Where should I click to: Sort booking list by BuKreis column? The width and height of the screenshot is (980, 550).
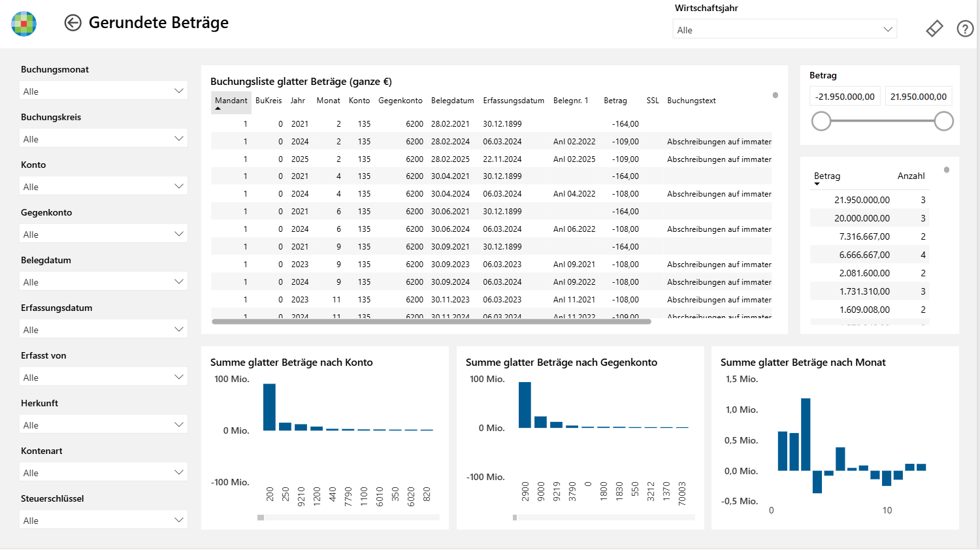point(269,101)
